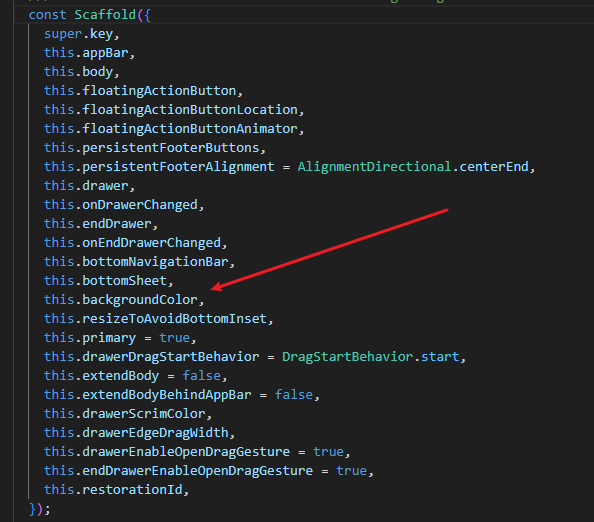
Task: Click extendBody parameter name
Action: [x=120, y=376]
